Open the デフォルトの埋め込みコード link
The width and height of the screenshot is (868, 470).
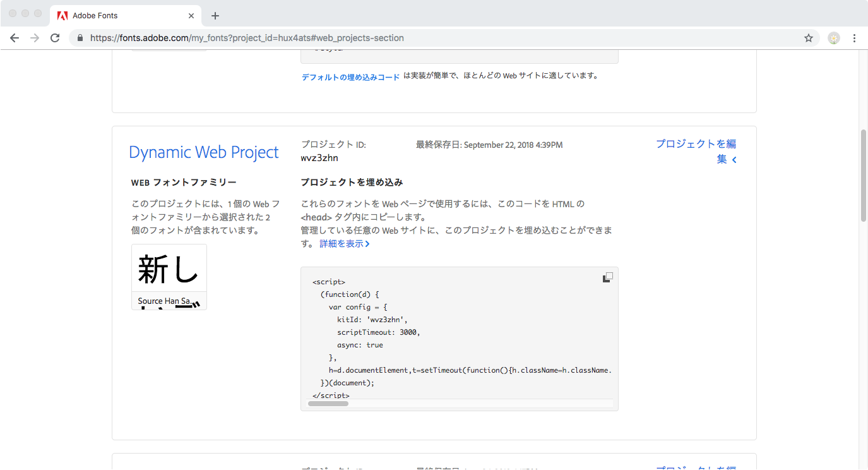(x=350, y=77)
